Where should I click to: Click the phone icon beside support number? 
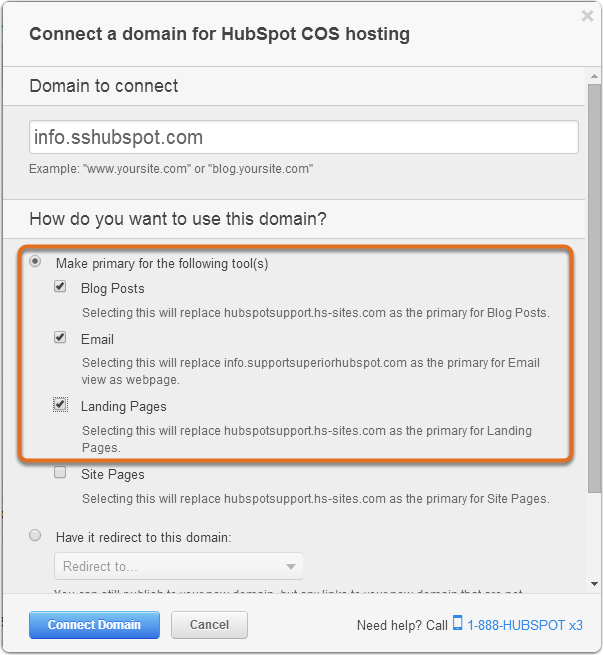458,624
